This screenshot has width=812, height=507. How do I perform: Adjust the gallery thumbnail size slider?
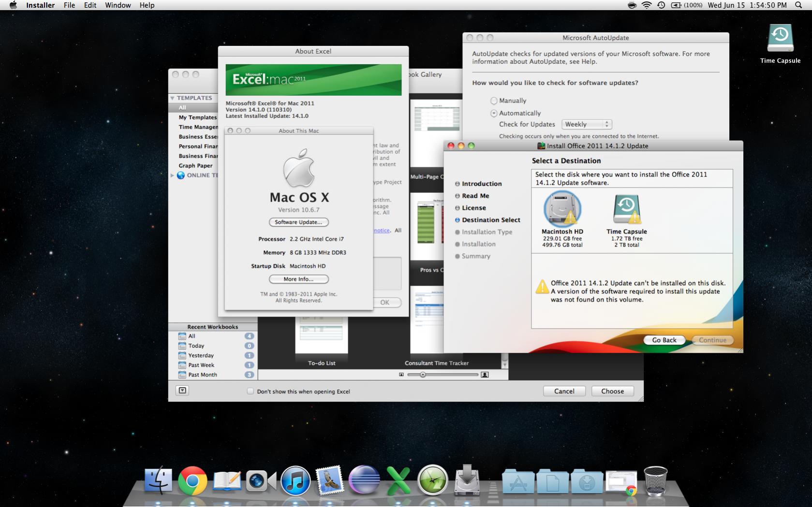point(423,375)
